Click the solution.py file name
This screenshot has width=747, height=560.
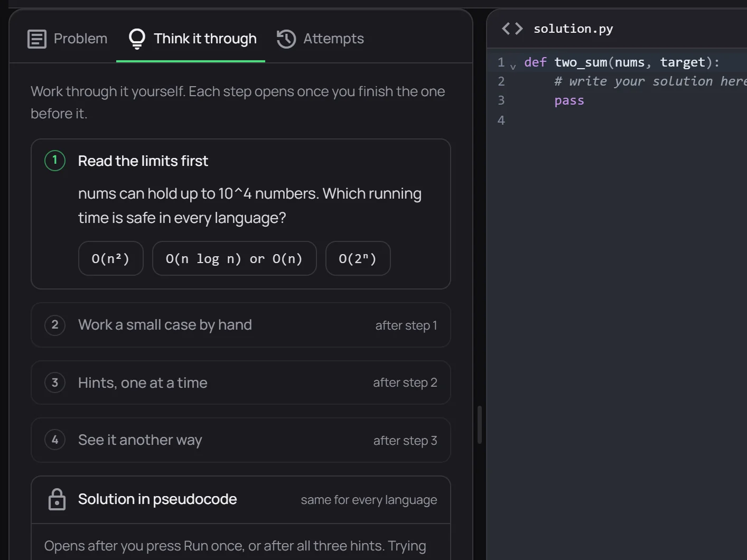(x=573, y=29)
